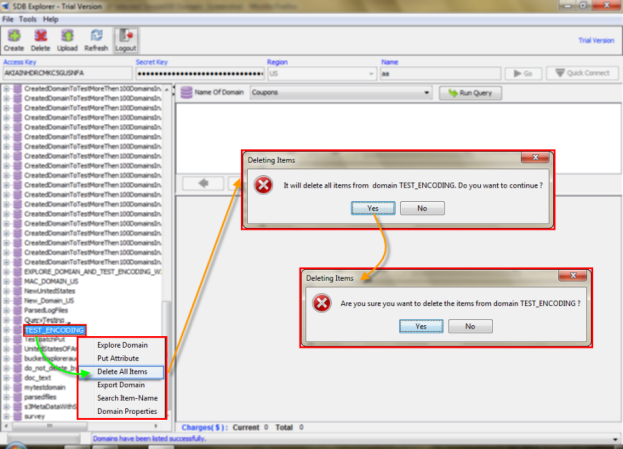Click the database icon beside Name Of Domain
The image size is (623, 449).
pyautogui.click(x=186, y=93)
